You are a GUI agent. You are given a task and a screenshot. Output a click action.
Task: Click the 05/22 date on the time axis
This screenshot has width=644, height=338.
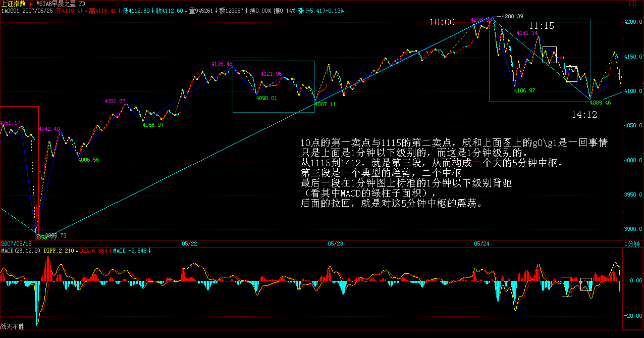(x=189, y=244)
